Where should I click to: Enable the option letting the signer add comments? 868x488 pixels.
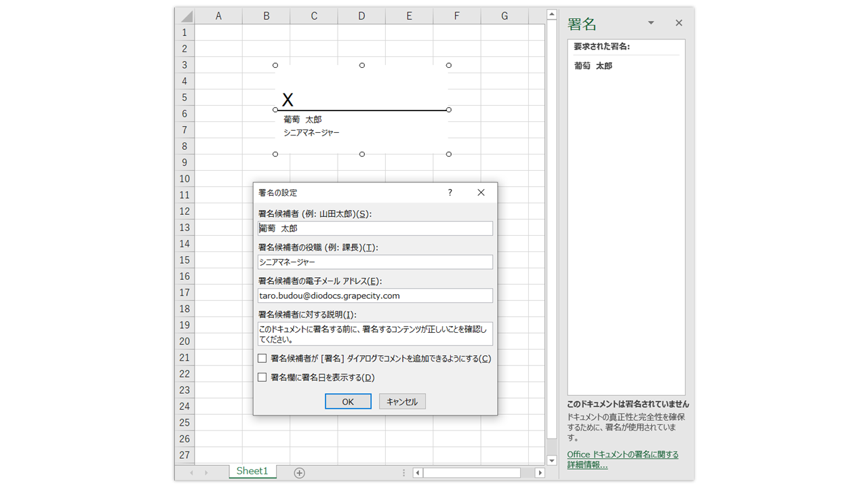pyautogui.click(x=262, y=359)
